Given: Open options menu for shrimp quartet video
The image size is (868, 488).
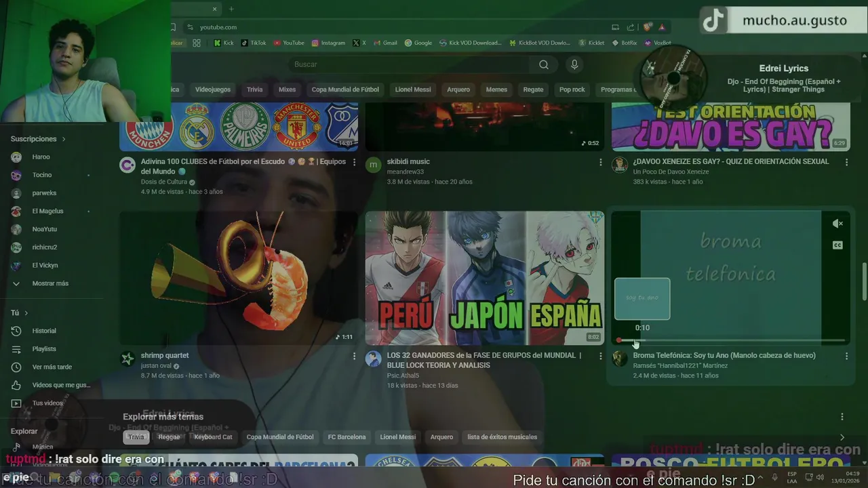Looking at the screenshot, I should pyautogui.click(x=354, y=356).
